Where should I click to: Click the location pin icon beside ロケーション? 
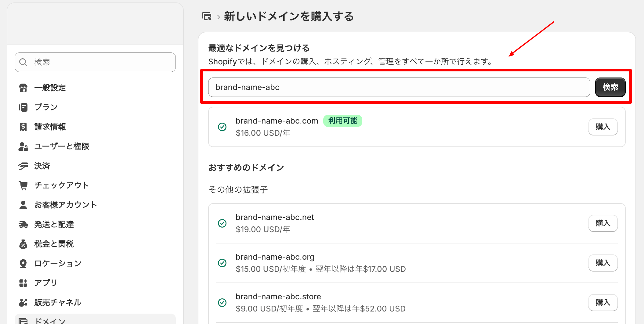coord(23,264)
